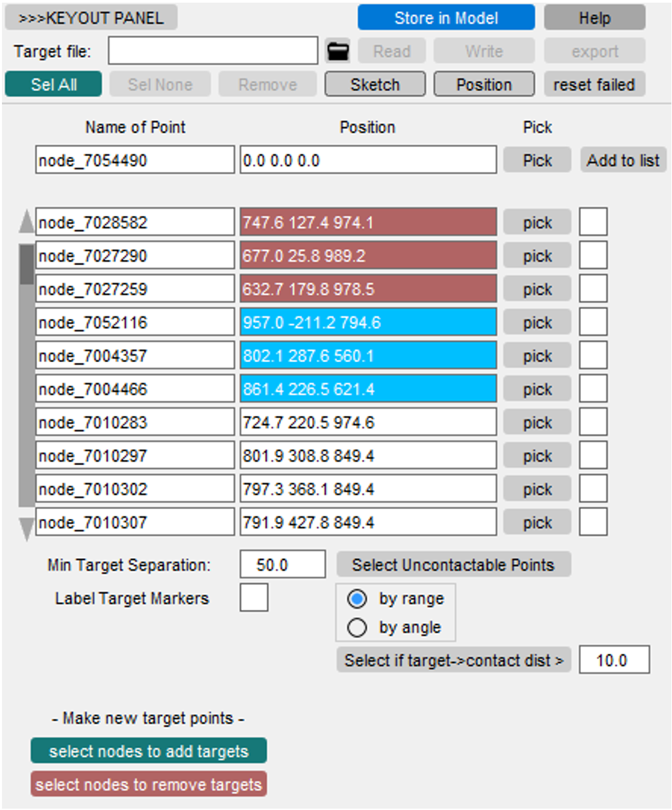Click Select Uncontactable Points button
Image resolution: width=672 pixels, height=810 pixels.
point(454,564)
